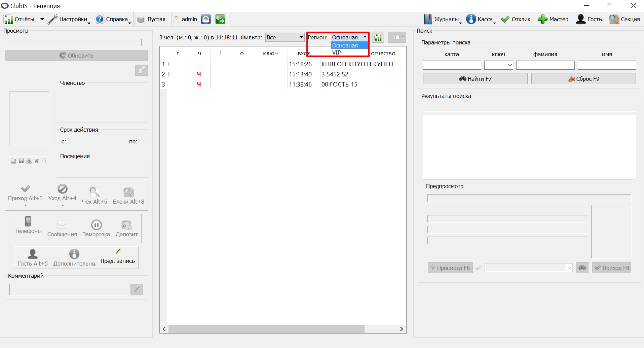
Task: Open the Касса cash register menu
Action: 481,19
